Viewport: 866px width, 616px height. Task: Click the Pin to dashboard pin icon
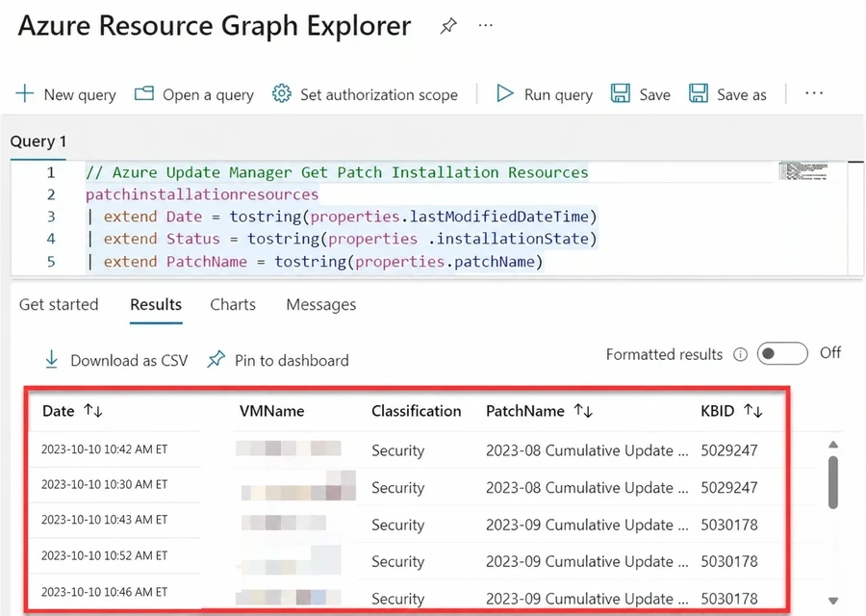pos(216,359)
